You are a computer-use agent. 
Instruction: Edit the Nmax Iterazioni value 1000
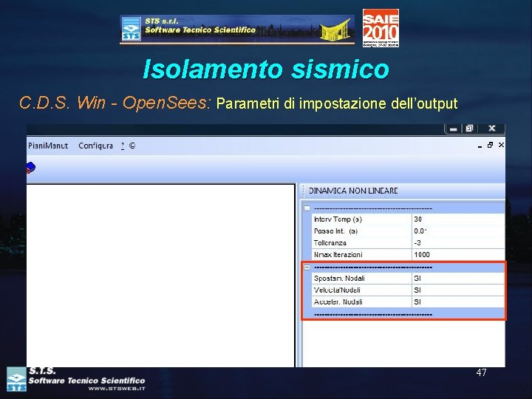[x=458, y=254]
